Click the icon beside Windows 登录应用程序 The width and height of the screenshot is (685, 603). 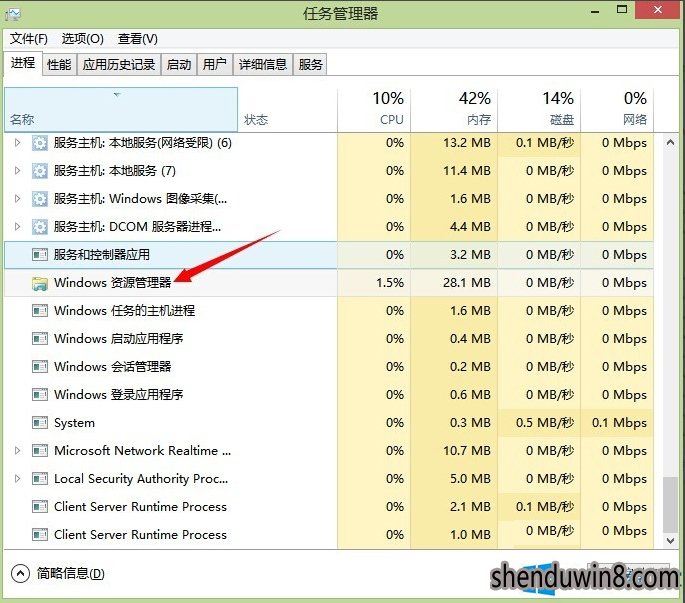coord(40,395)
